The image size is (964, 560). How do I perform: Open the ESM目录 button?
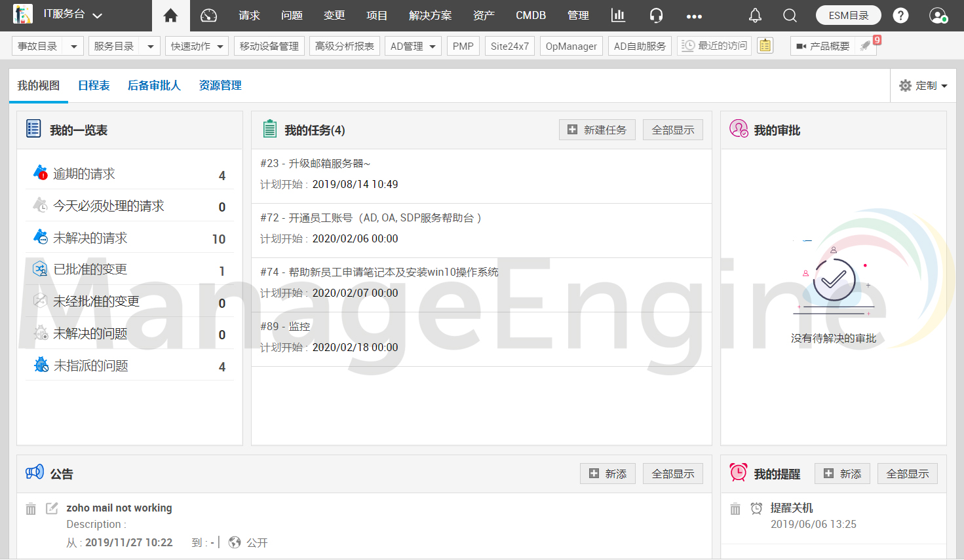click(x=848, y=16)
